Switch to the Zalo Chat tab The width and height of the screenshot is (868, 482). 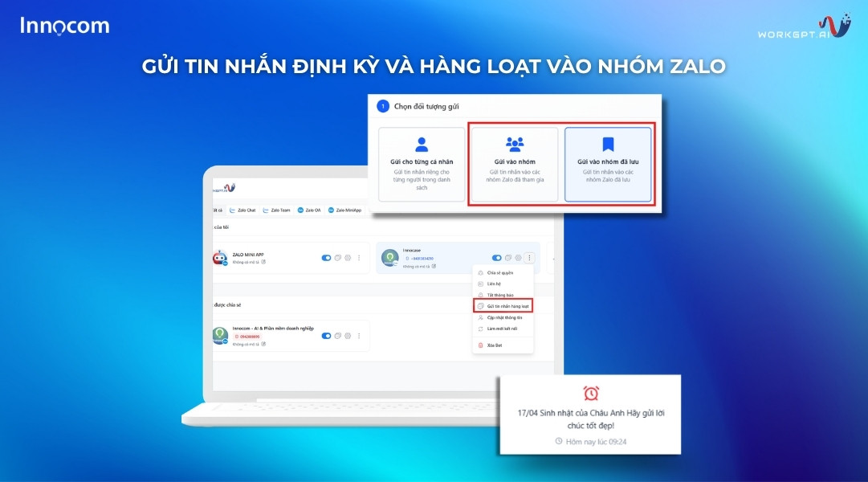242,210
